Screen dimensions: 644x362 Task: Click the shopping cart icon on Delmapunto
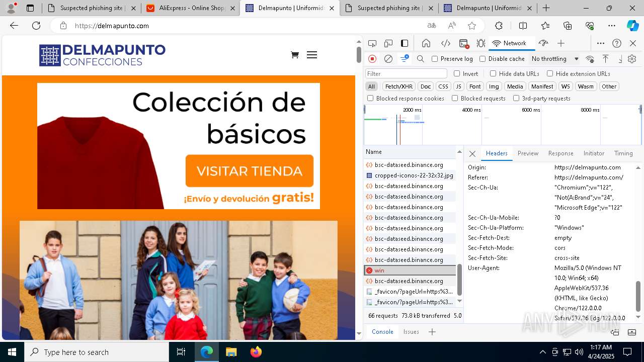point(295,55)
